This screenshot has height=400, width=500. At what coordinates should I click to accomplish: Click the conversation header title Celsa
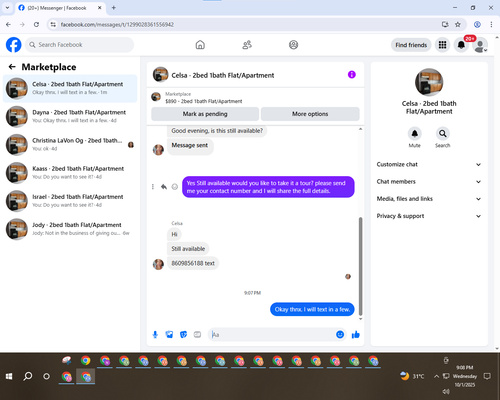pyautogui.click(x=223, y=75)
